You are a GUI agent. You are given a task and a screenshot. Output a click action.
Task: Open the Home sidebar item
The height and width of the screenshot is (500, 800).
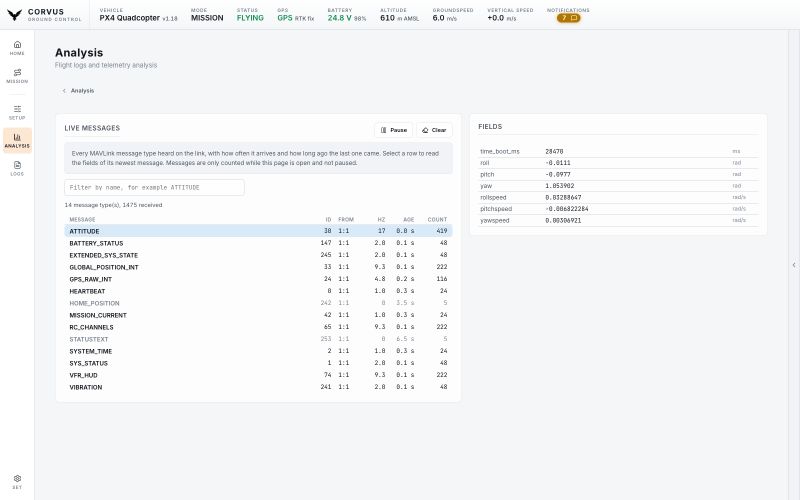coord(17,48)
